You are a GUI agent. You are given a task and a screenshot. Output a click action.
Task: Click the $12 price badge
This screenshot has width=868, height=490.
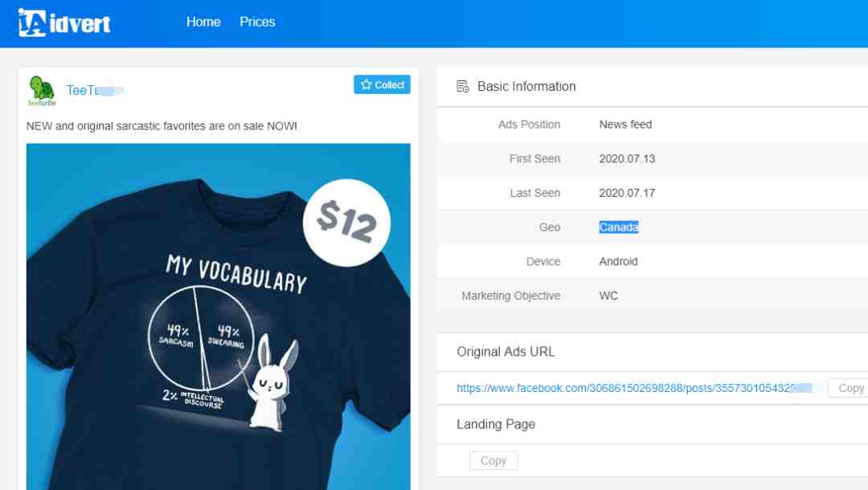[x=346, y=223]
